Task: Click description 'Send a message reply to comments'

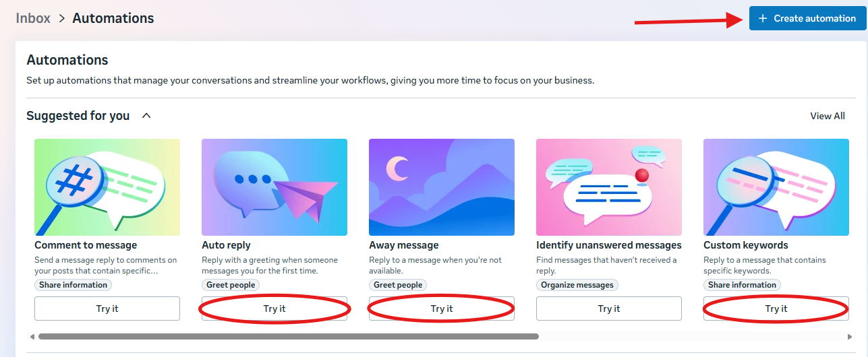Action: click(106, 265)
